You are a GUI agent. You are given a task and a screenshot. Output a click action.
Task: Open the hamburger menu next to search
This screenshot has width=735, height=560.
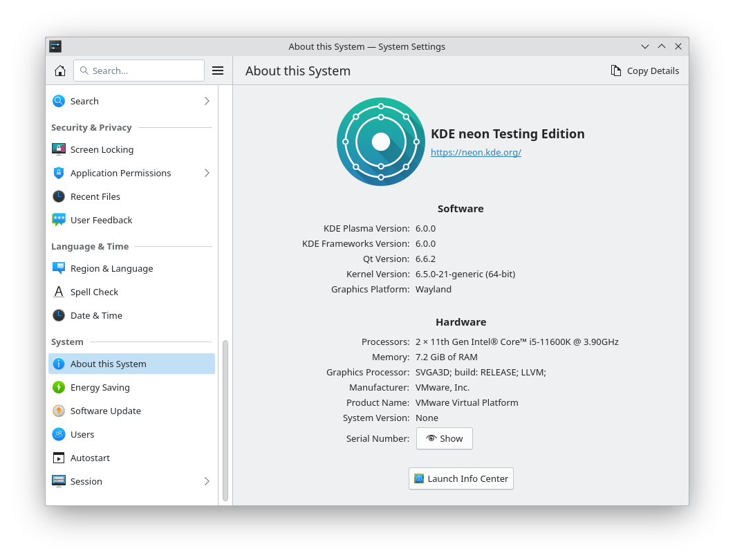point(218,70)
